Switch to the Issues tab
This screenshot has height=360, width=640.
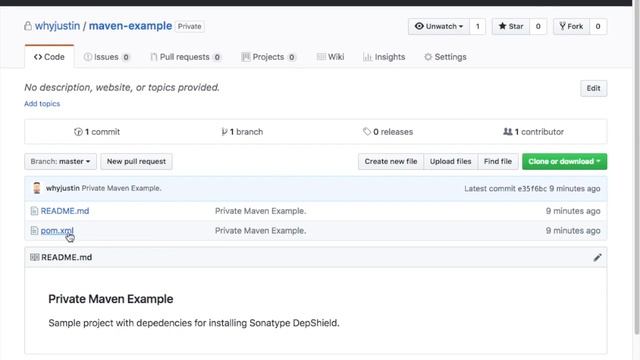[106, 57]
